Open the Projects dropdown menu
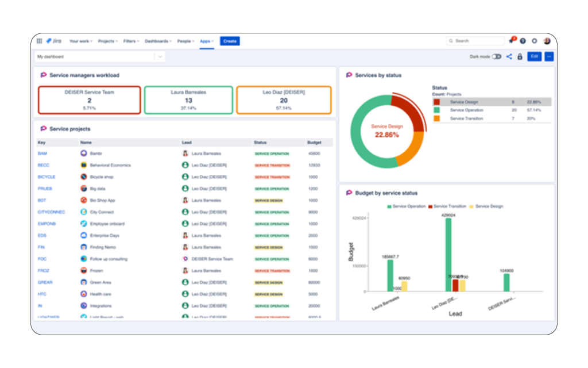 click(107, 41)
